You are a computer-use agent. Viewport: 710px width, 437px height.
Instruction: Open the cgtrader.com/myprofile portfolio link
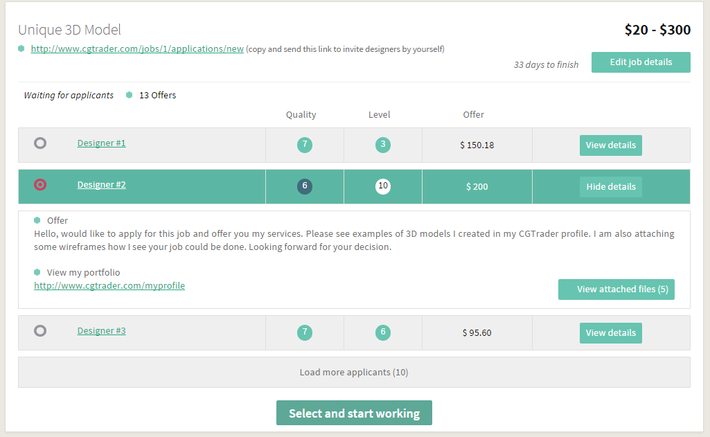tap(109, 286)
